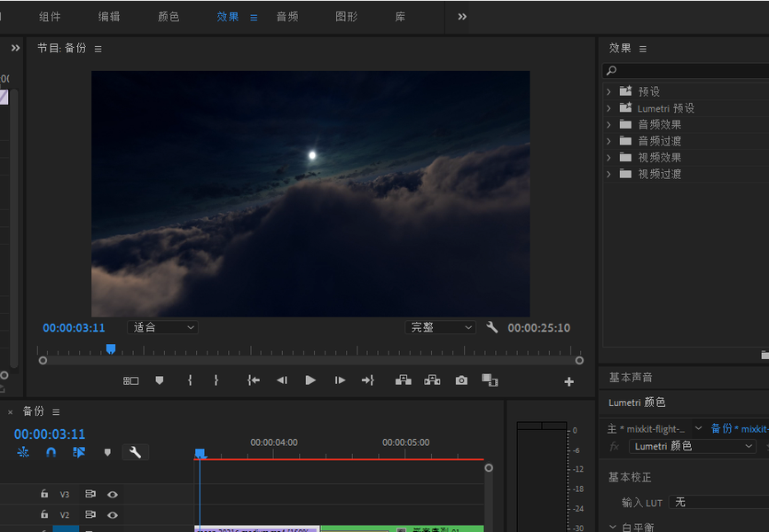
Task: Hide track V2 output eye
Action: tap(113, 515)
